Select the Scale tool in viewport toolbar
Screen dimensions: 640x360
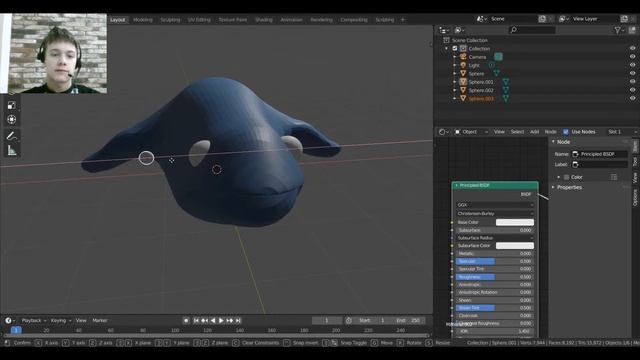tap(11, 105)
